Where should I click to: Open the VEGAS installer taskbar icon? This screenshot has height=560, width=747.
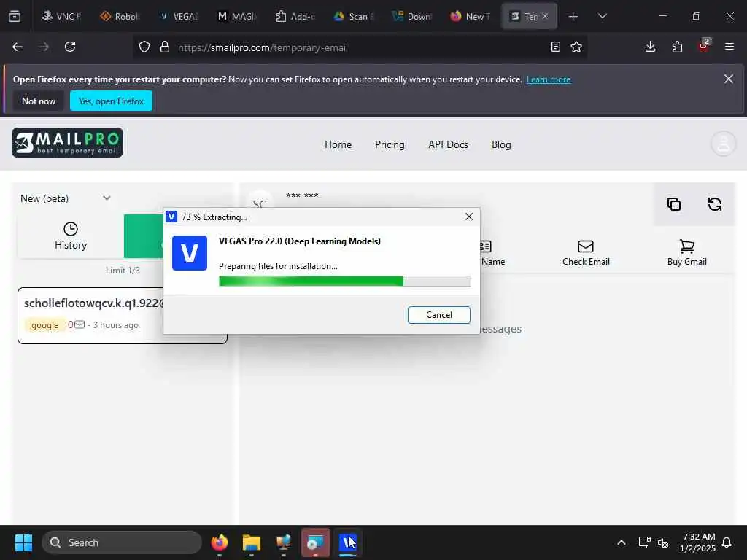pos(348,542)
